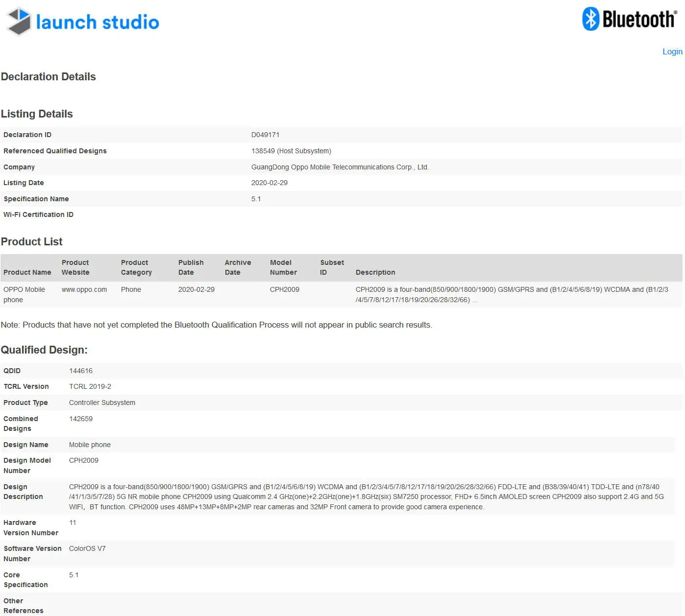Click the www.oppo.com product website

coord(84,289)
